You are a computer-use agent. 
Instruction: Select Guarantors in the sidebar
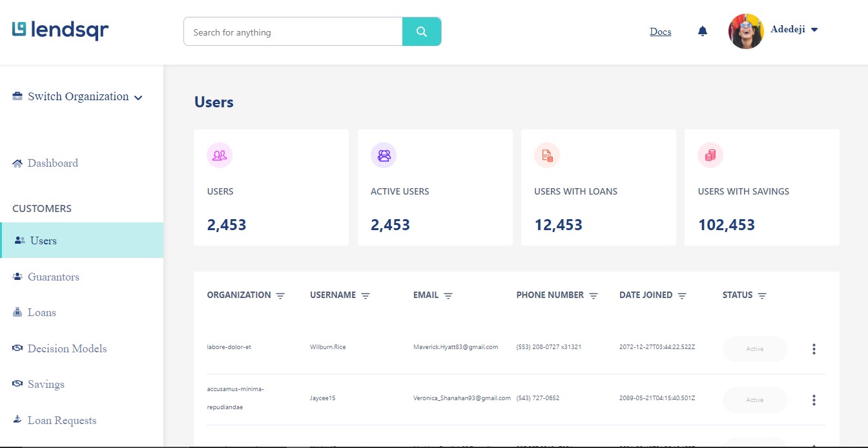[x=53, y=277]
